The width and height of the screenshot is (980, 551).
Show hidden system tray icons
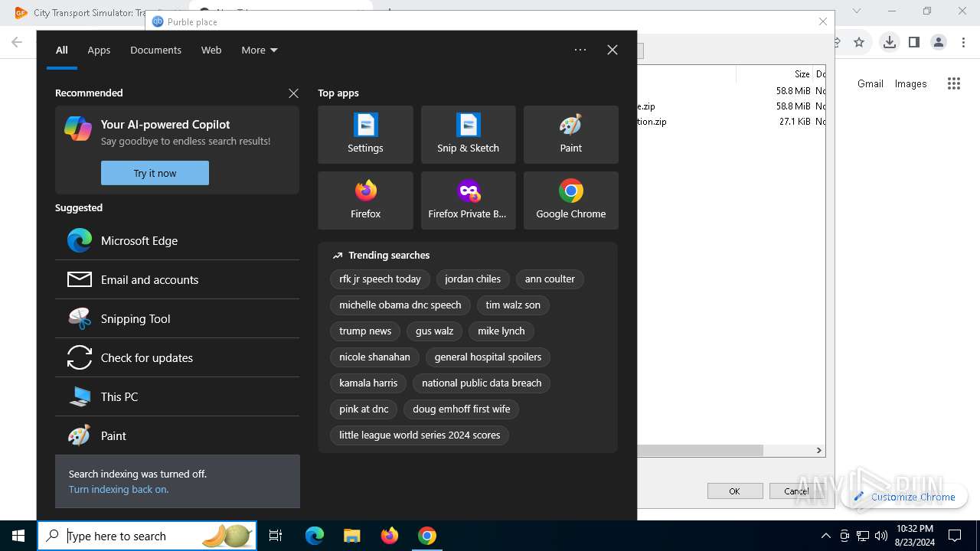[x=825, y=536]
